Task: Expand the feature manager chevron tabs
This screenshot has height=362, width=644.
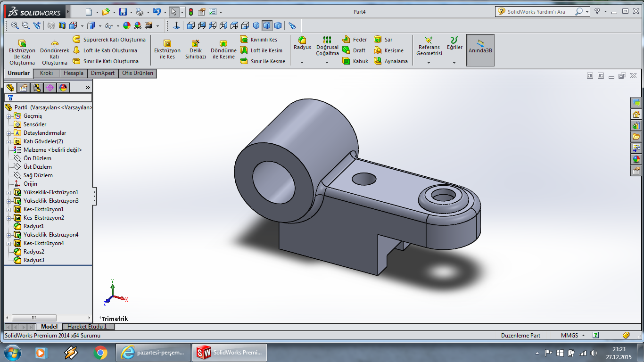Action: click(88, 88)
